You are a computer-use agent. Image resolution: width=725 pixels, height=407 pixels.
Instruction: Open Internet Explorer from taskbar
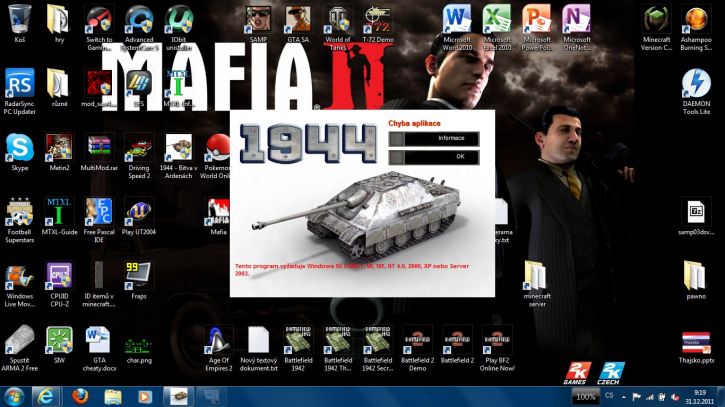(45, 396)
